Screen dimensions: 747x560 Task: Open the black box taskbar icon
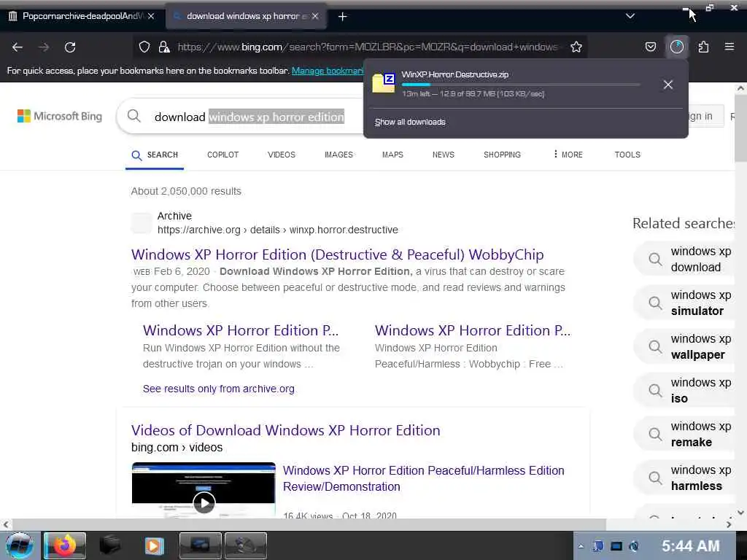[x=110, y=545]
